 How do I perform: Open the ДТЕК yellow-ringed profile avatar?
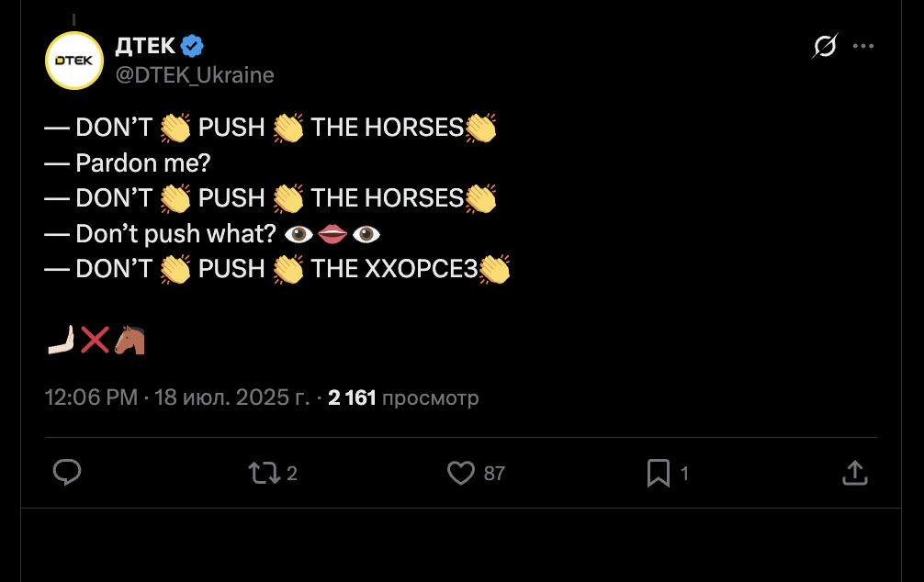click(x=74, y=61)
